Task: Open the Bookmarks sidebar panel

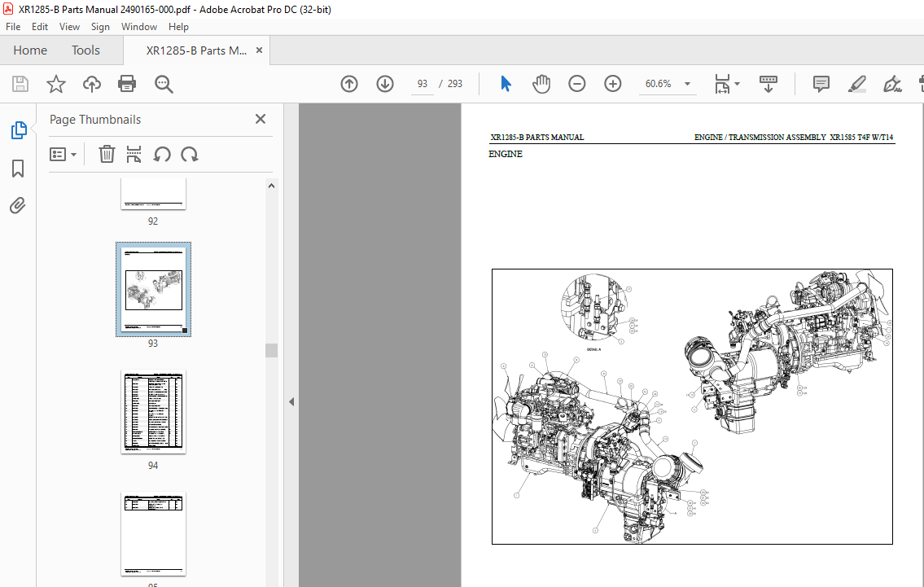Action: pos(18,168)
